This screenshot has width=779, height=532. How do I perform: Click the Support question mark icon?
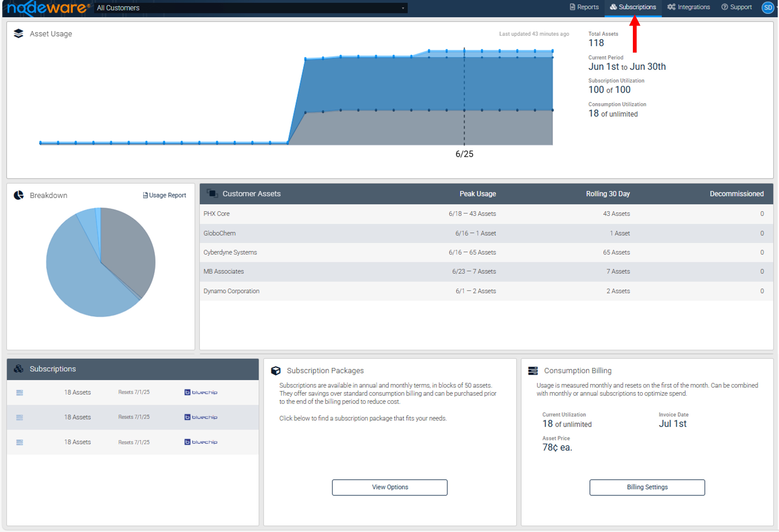(x=724, y=7)
